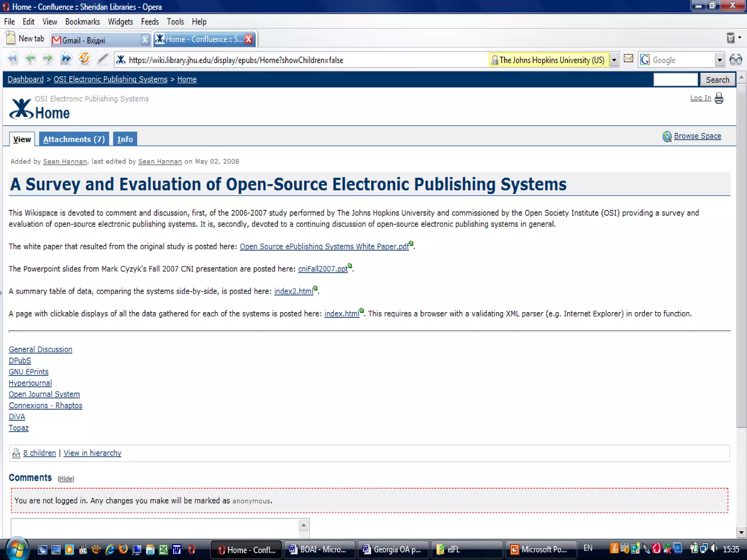Expand the 8 children list
The height and width of the screenshot is (560, 747).
pyautogui.click(x=39, y=453)
